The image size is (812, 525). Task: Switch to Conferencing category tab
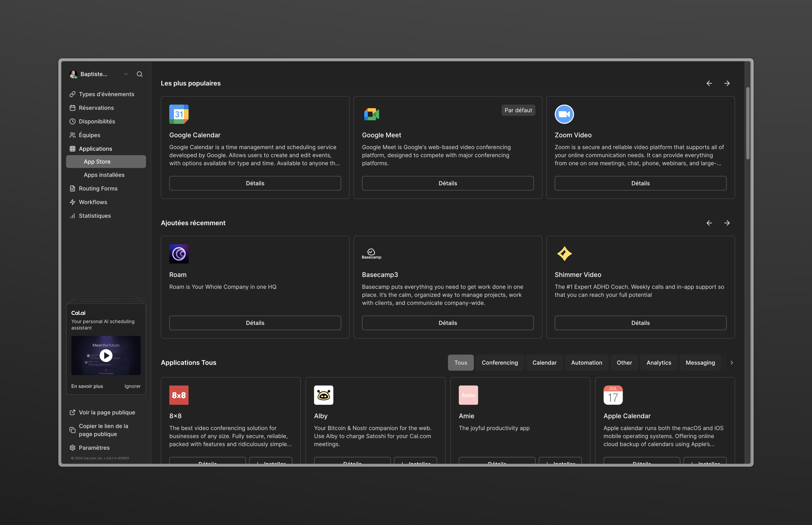[x=500, y=363]
